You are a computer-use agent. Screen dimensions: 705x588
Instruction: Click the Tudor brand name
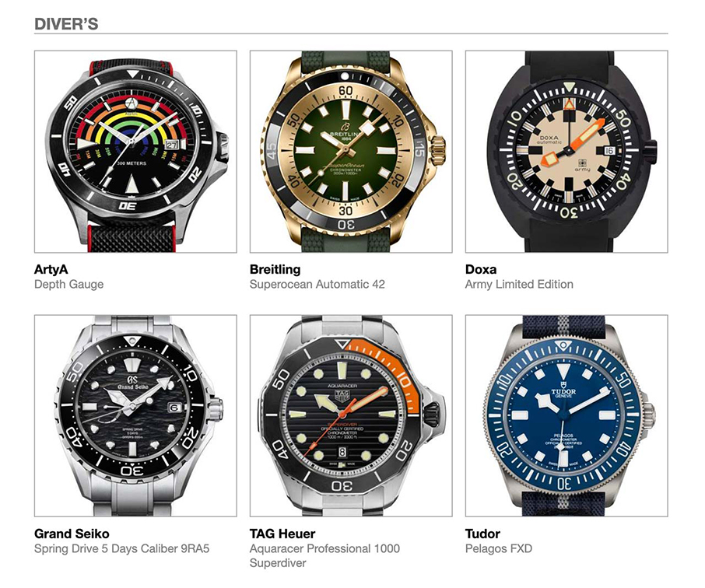tap(482, 534)
